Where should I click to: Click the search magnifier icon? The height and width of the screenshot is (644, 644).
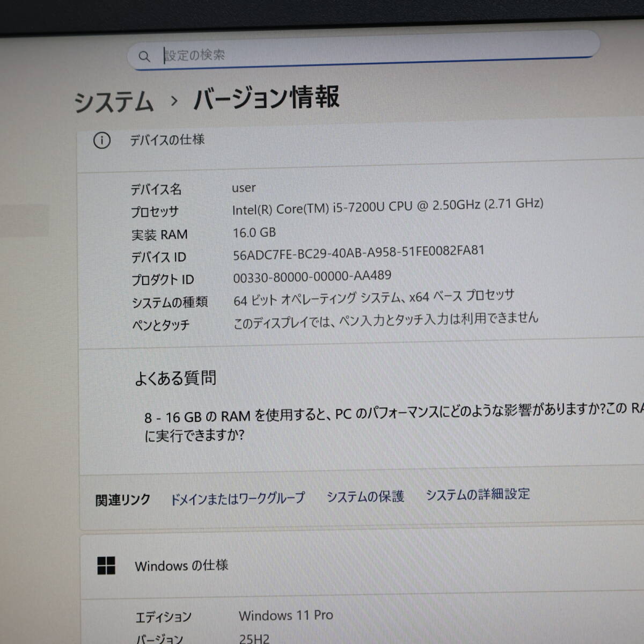coord(144,56)
